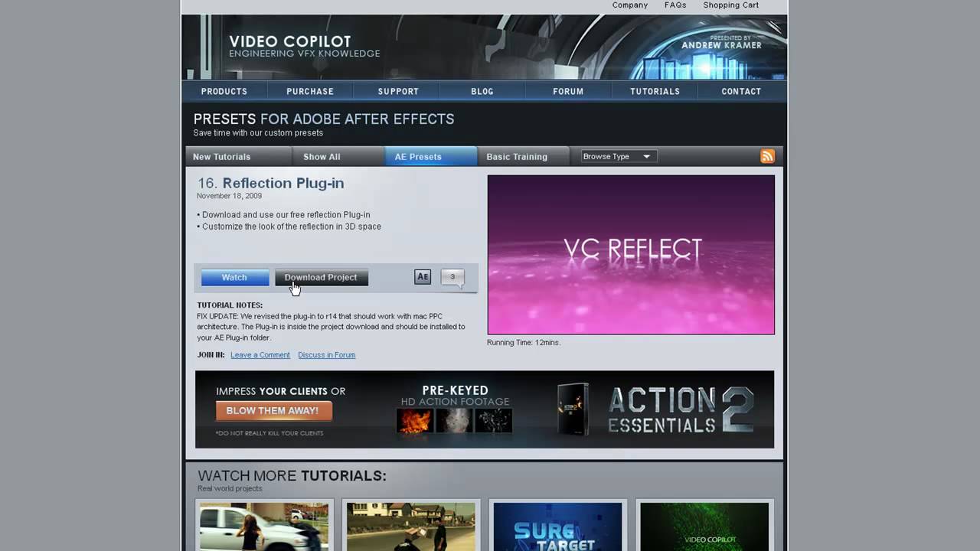This screenshot has height=551, width=980.
Task: Open the Leave a Comment link
Action: [260, 355]
